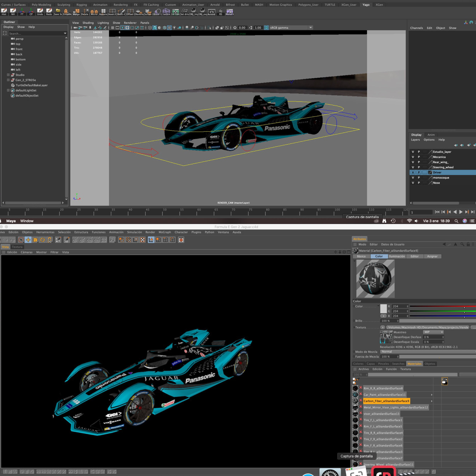
Task: Switch to the Textura view tab
Action: [17, 247]
